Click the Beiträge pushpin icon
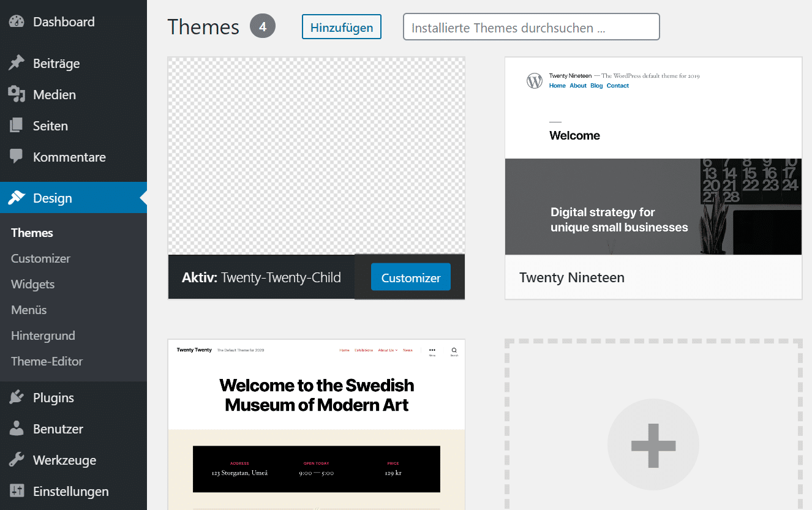This screenshot has height=510, width=812. click(x=17, y=63)
